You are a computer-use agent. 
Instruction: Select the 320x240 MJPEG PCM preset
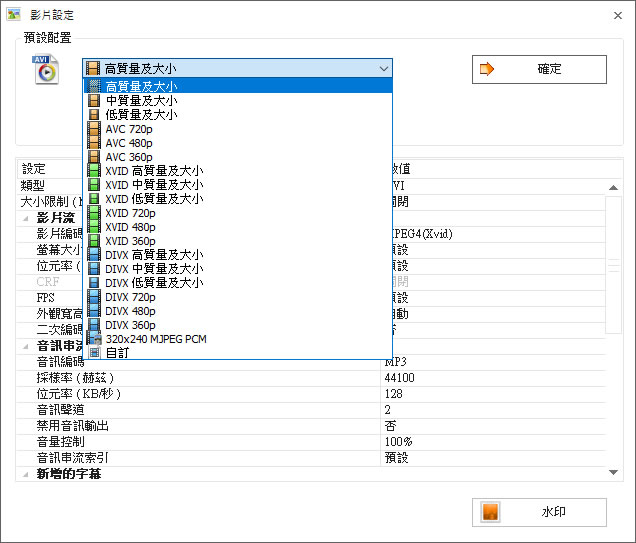[238, 339]
